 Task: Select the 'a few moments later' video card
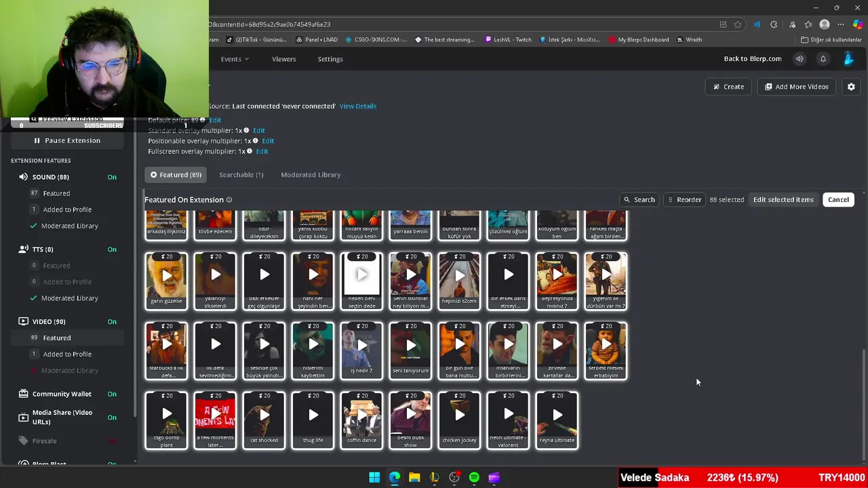tap(215, 421)
